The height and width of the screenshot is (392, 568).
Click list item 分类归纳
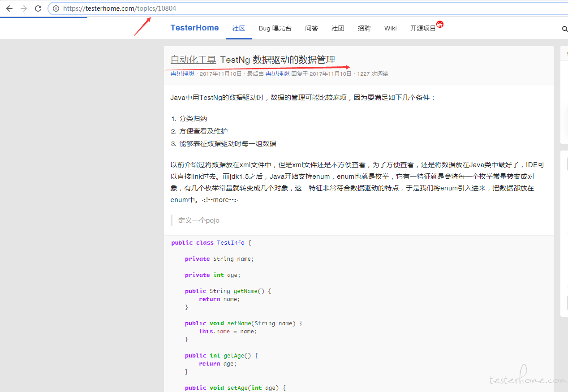[193, 119]
